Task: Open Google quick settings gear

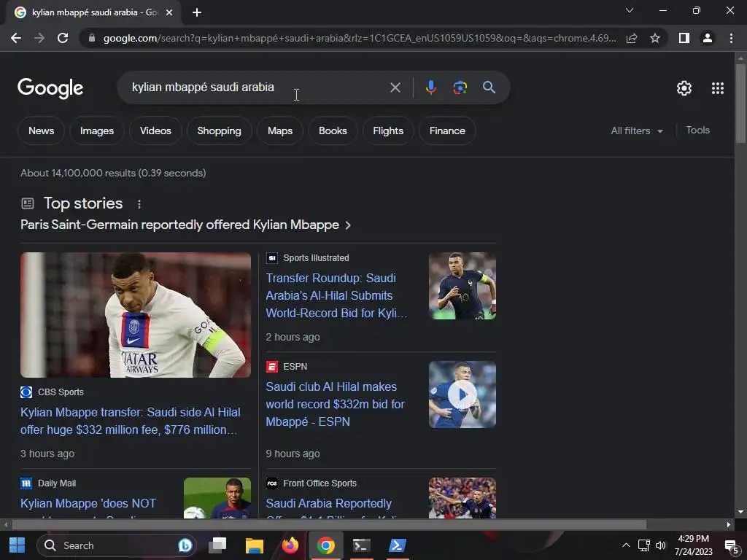Action: click(684, 88)
